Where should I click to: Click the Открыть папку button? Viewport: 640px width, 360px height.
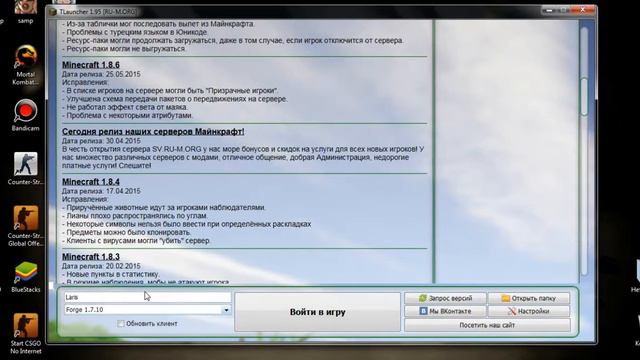click(x=529, y=298)
